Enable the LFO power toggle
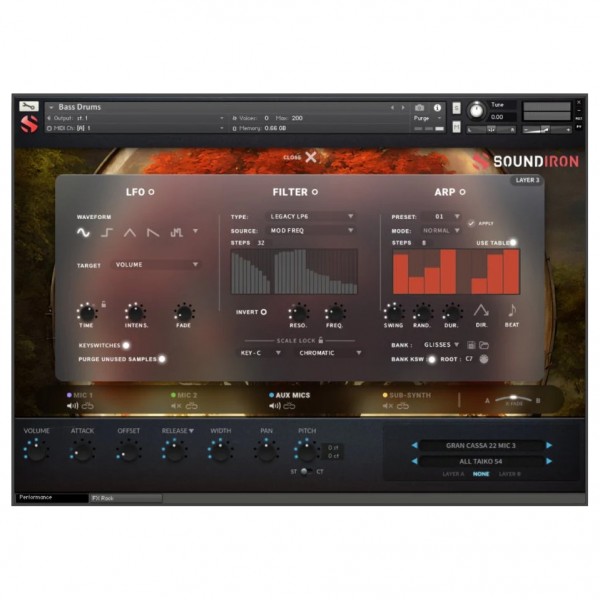This screenshot has width=600, height=600. click(152, 192)
